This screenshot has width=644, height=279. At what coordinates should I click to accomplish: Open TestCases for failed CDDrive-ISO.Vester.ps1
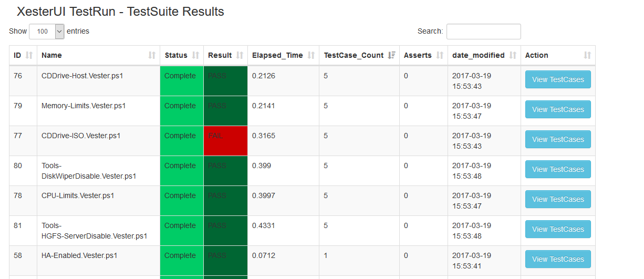[x=558, y=140]
